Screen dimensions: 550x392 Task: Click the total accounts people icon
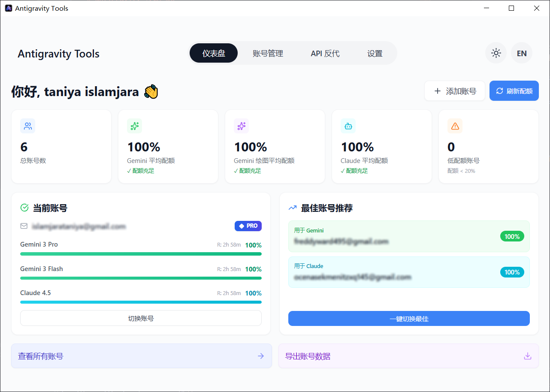coord(28,126)
